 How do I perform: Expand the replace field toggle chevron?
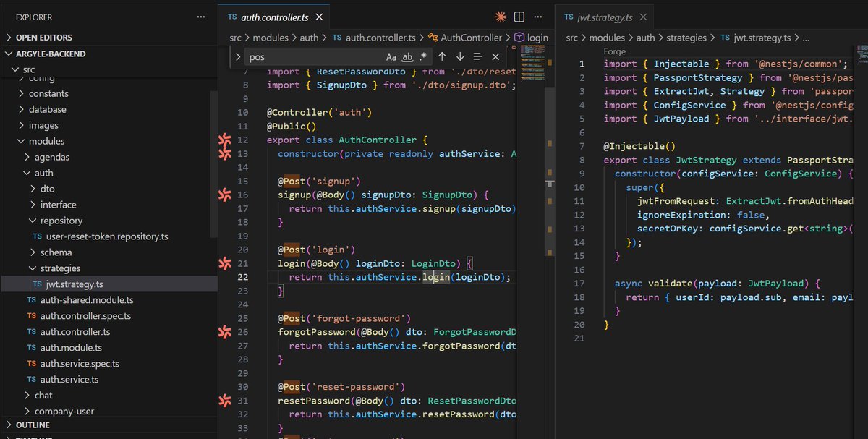click(x=238, y=56)
